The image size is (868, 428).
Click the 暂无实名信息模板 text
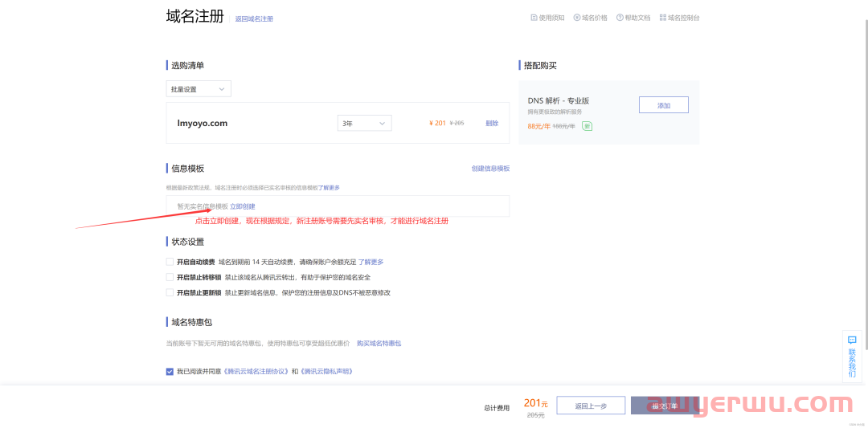203,206
